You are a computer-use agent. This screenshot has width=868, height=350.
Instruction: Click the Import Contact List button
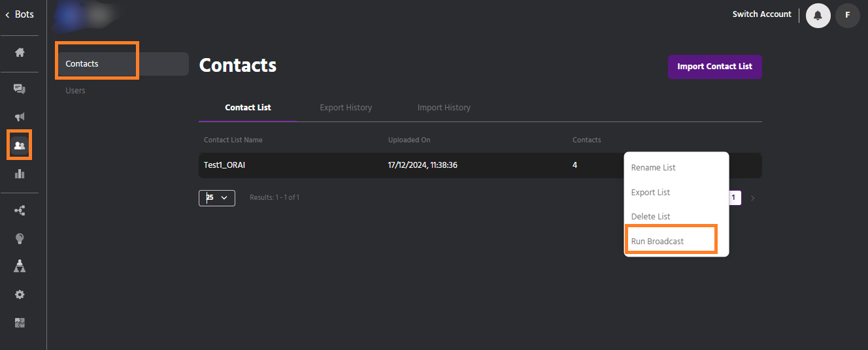[714, 67]
